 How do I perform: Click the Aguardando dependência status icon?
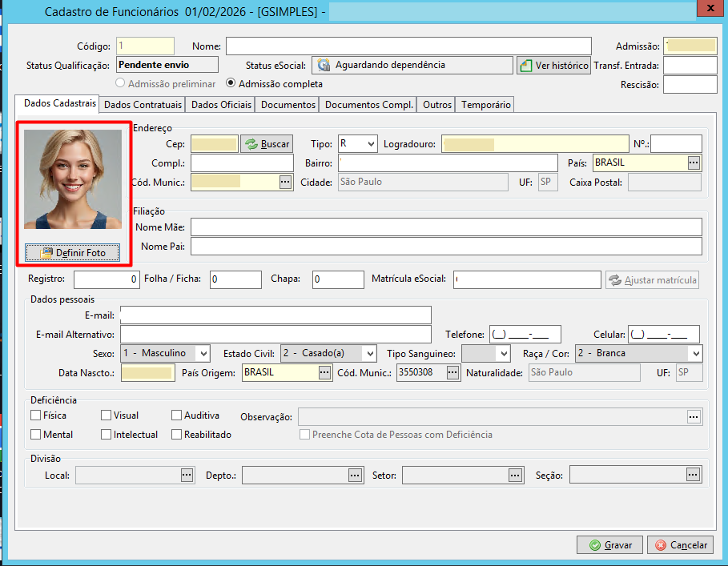pyautogui.click(x=324, y=66)
